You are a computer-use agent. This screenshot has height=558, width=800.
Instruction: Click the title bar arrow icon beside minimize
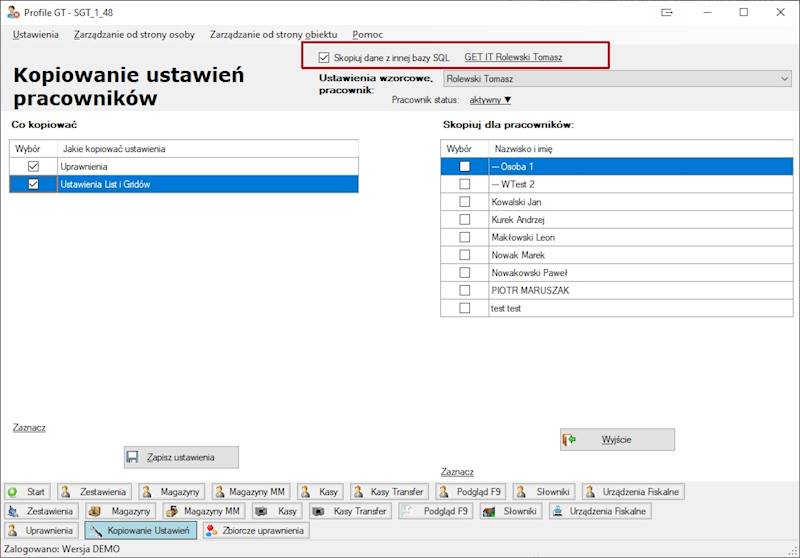coord(667,12)
